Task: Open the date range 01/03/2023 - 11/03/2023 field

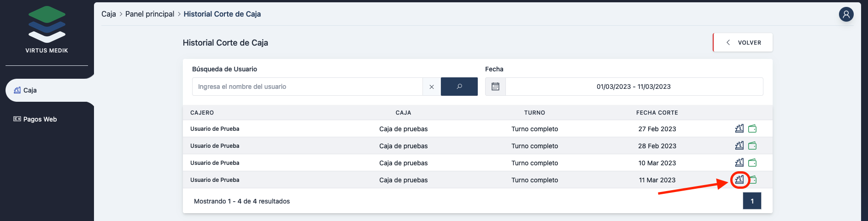Action: coord(633,87)
